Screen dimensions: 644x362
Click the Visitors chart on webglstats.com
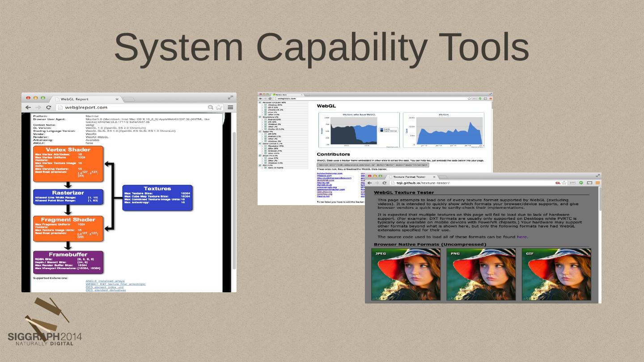(444, 130)
